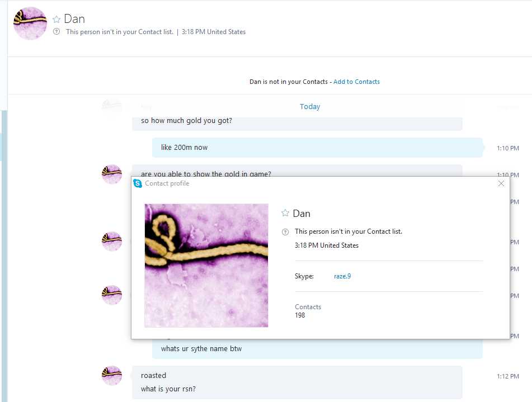Click the 'so how much gold you got?' message
This screenshot has width=532, height=402.
pyautogui.click(x=186, y=120)
